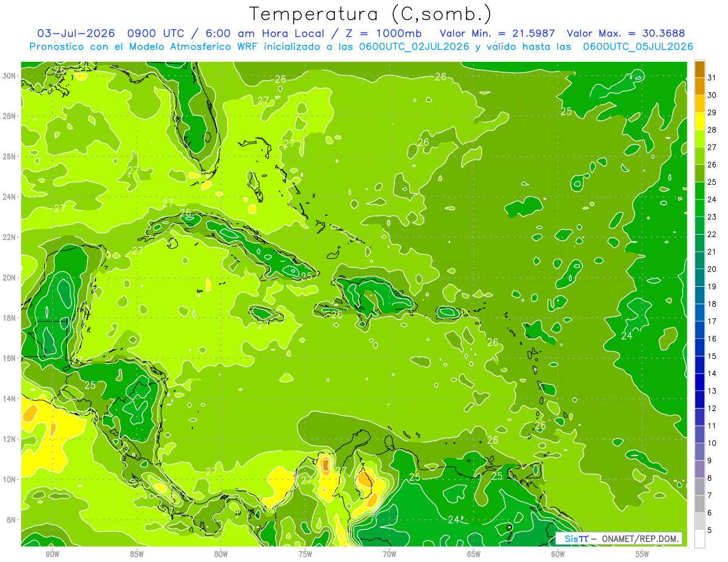Screen dimensions: 728x562
Task: Click the color scale value "17"
Action: pyautogui.click(x=713, y=321)
